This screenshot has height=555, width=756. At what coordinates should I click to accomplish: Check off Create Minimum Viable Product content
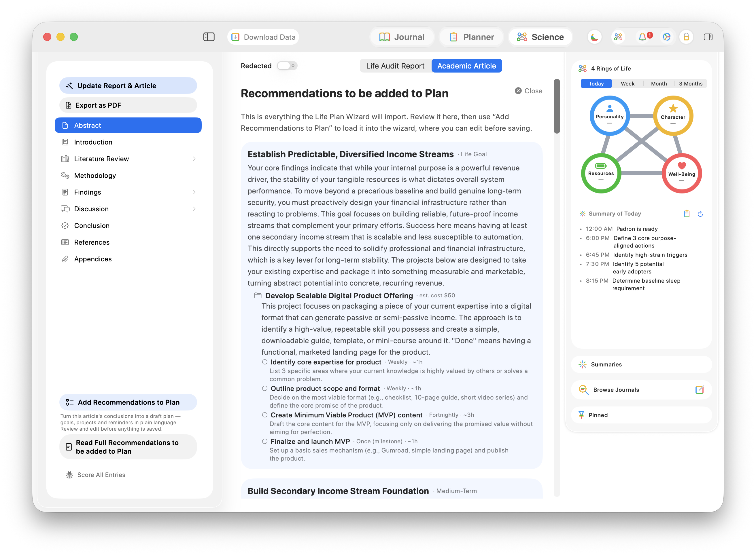coord(265,415)
